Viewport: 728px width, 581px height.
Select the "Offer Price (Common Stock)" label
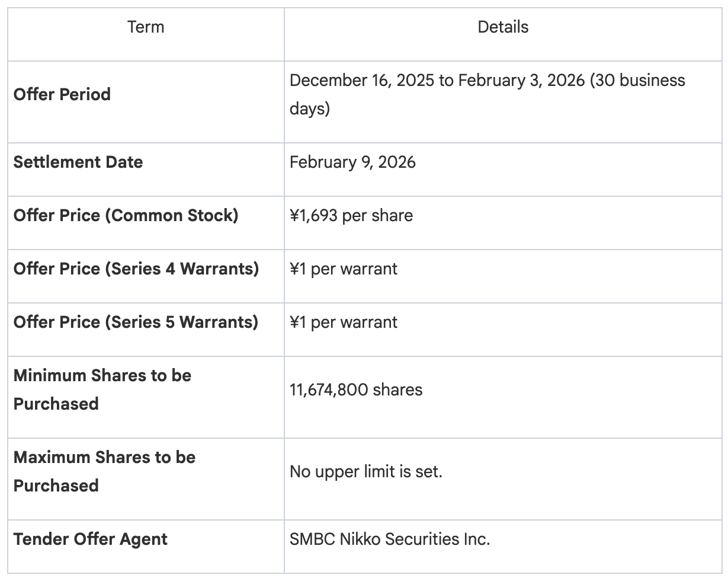pyautogui.click(x=126, y=216)
